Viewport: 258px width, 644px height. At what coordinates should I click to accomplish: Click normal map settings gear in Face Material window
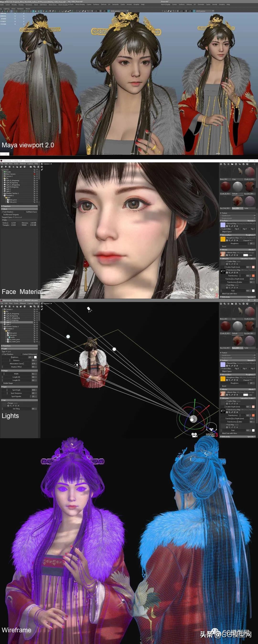point(227,226)
